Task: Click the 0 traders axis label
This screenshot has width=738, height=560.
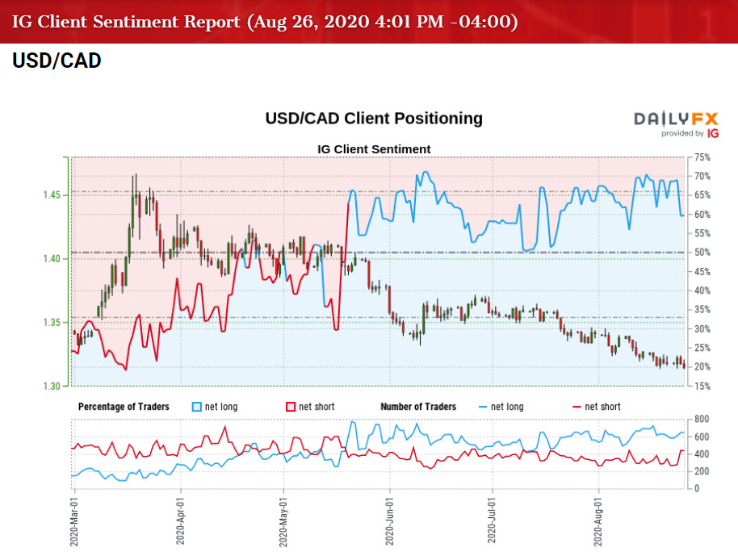Action: [x=697, y=489]
